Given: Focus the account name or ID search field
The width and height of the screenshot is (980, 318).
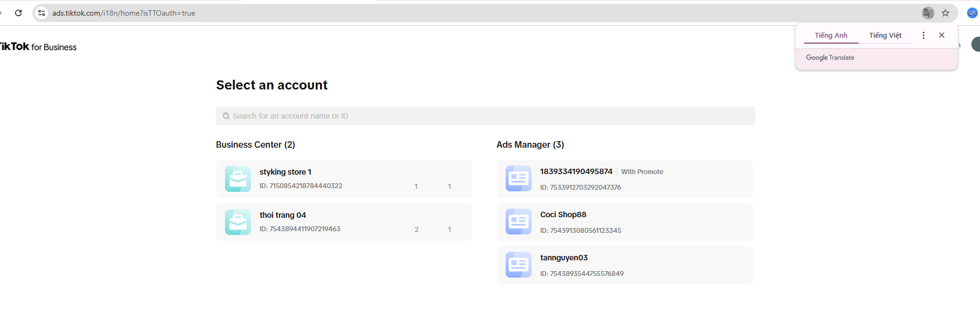Looking at the screenshot, I should [x=486, y=116].
